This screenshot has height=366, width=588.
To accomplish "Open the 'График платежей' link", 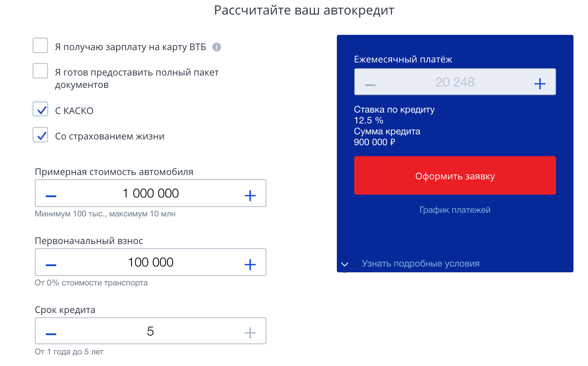I will coord(455,210).
